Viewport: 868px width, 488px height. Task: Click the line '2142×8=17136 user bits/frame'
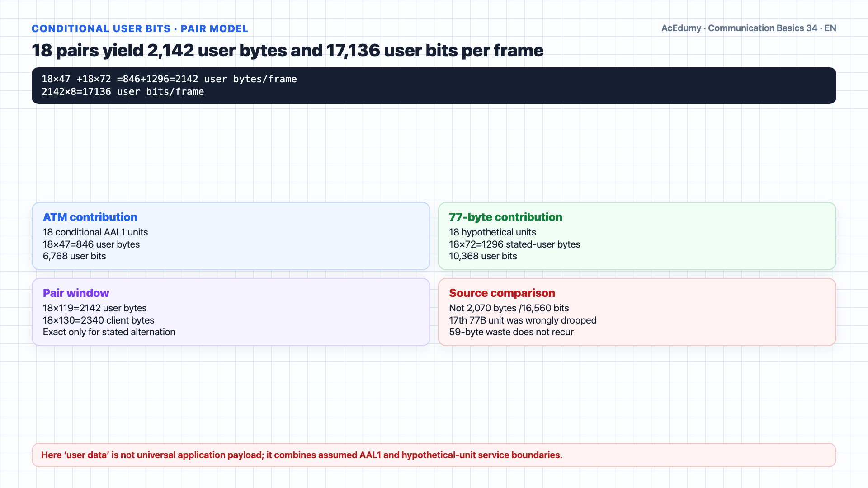click(x=123, y=92)
